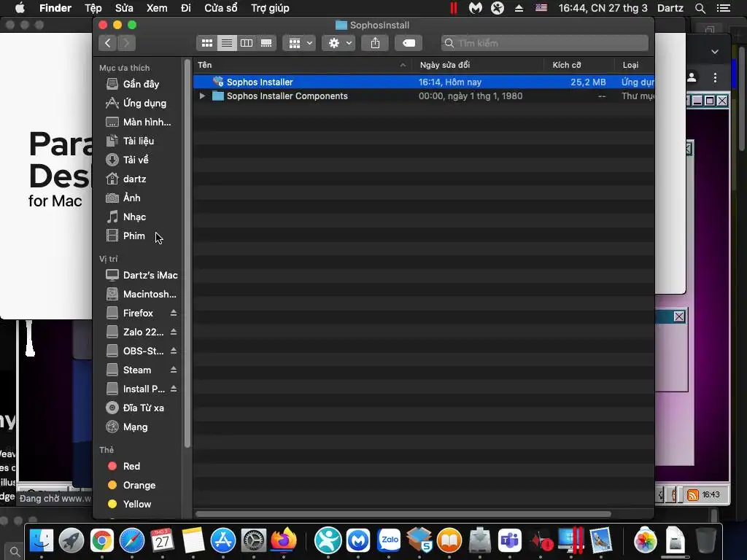Click the Edit Tags toolbar button
The height and width of the screenshot is (560, 747).
click(x=409, y=43)
